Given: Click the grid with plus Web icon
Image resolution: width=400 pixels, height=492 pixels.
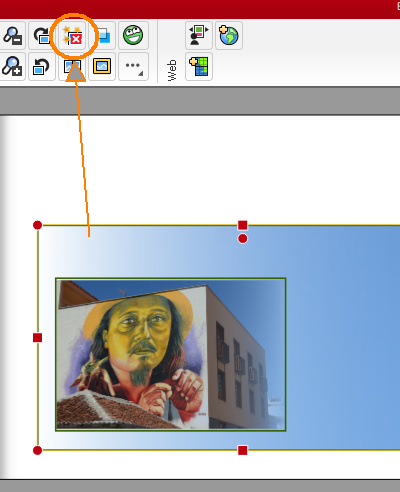Looking at the screenshot, I should [x=199, y=66].
